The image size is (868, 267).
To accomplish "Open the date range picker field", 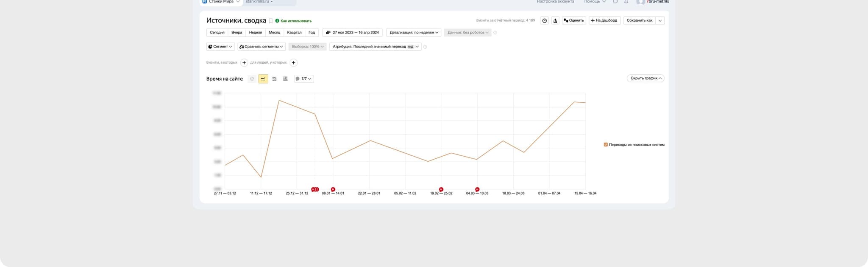I will 353,33.
